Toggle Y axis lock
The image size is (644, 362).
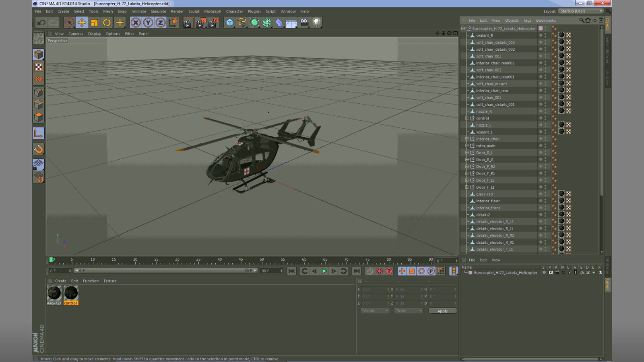(x=148, y=23)
